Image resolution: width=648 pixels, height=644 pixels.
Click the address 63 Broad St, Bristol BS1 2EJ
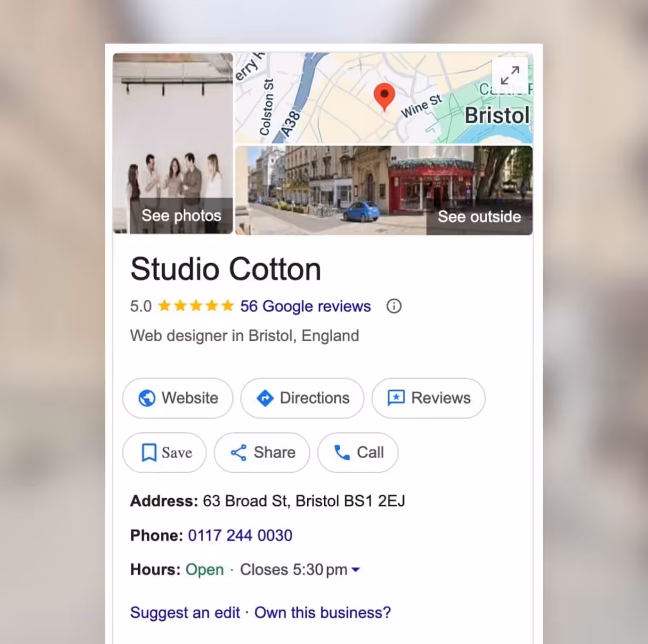[304, 501]
